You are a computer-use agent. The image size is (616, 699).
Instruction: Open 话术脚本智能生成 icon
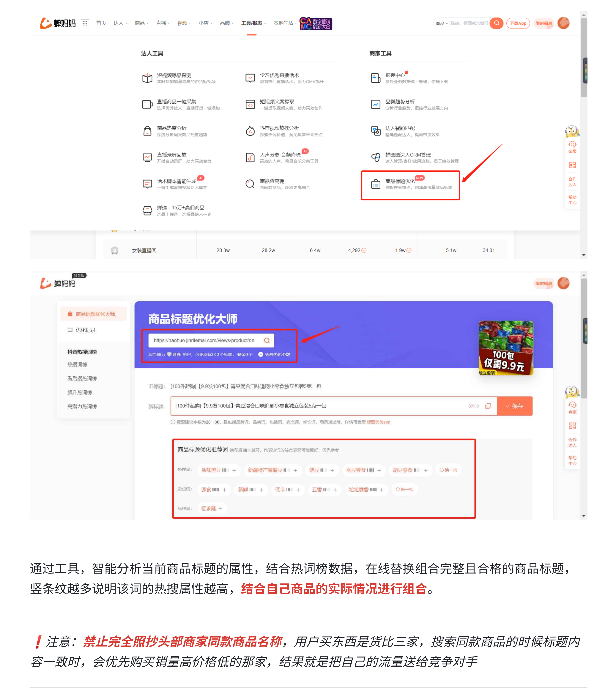147,184
